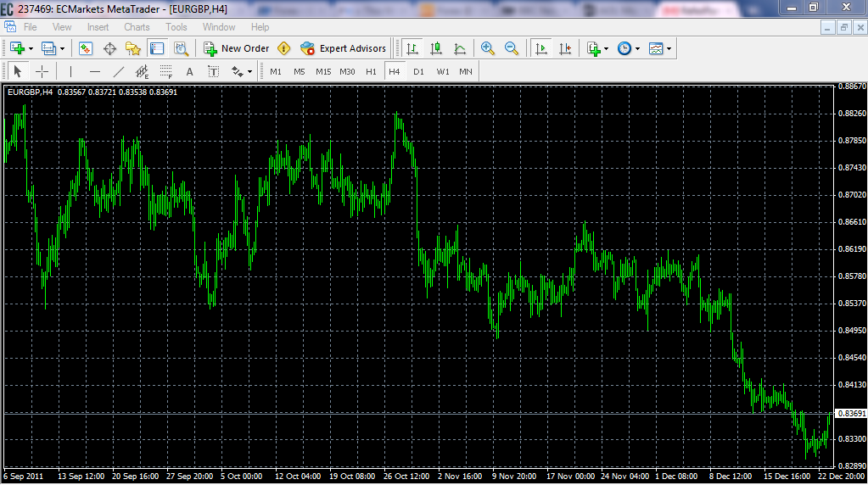Viewport: 868px width, 485px height.
Task: Zoom in on the chart
Action: (487, 48)
